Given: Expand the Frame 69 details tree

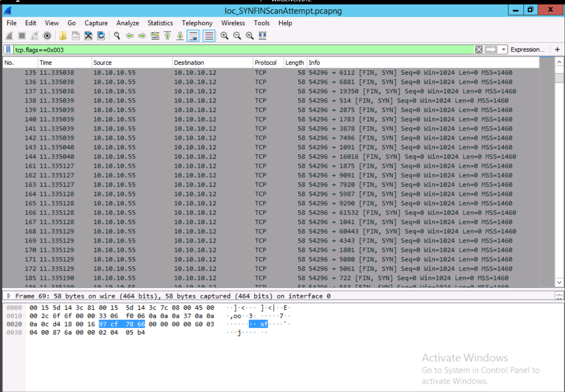Looking at the screenshot, I should click(x=9, y=296).
